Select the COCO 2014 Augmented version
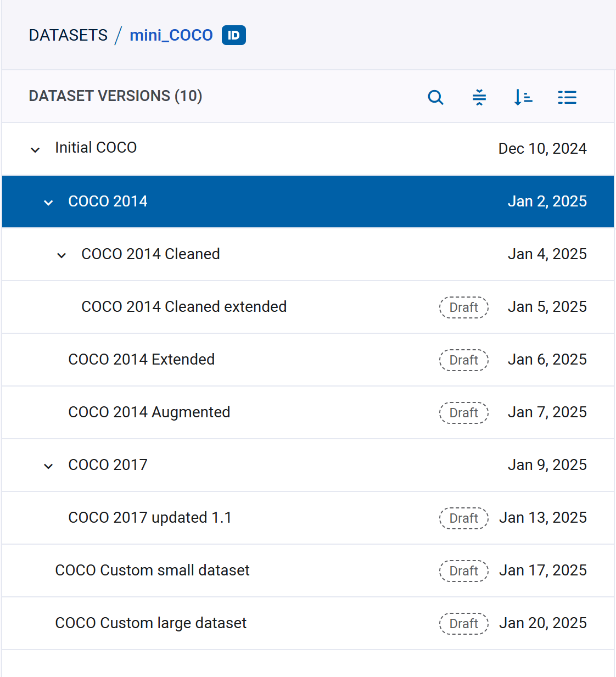Viewport: 616px width, 677px height. point(149,412)
